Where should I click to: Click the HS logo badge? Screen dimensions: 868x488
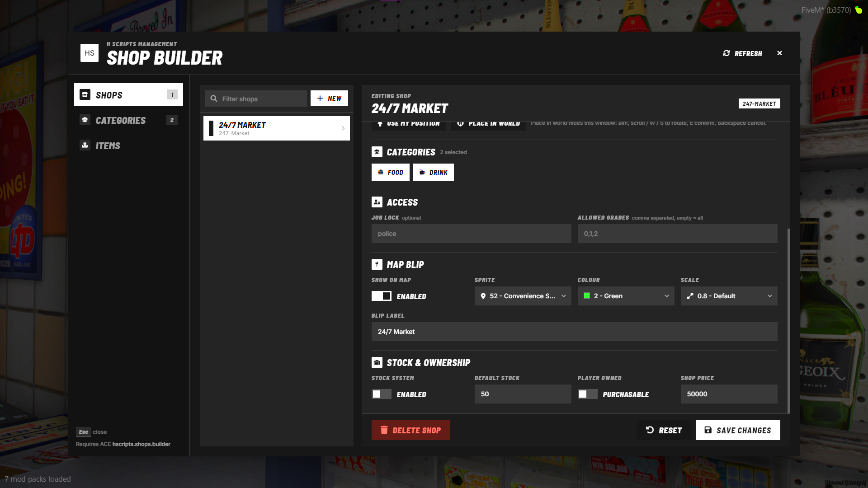(x=90, y=53)
